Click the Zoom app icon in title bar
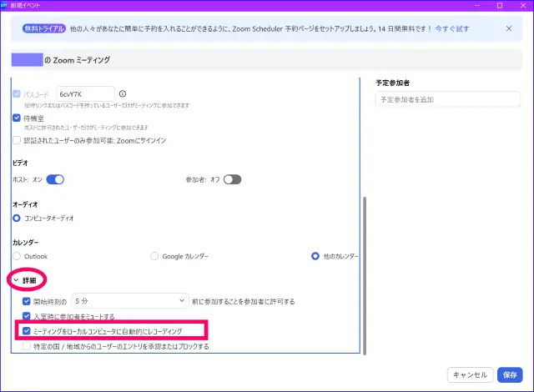Screen dimensions: 534x392 6,6
